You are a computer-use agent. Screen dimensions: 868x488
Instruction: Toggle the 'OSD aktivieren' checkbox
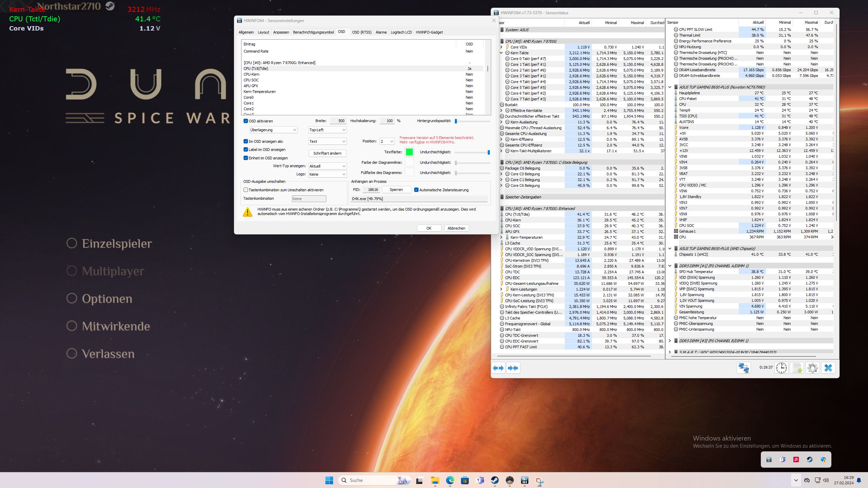click(246, 121)
